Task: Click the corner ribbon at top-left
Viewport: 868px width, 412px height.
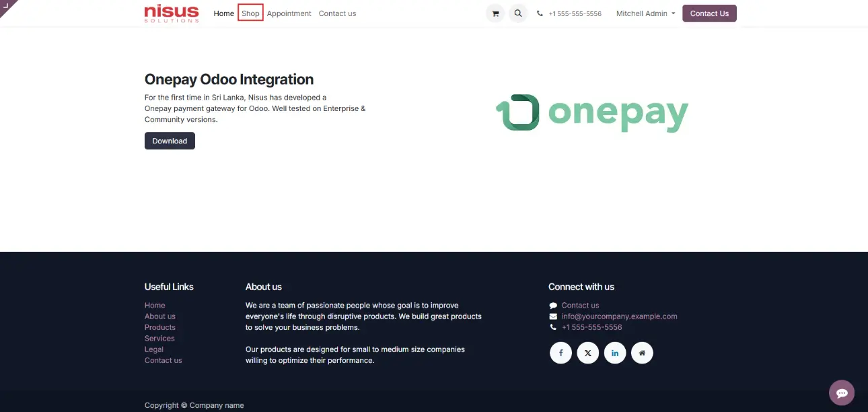Action: coord(6,6)
